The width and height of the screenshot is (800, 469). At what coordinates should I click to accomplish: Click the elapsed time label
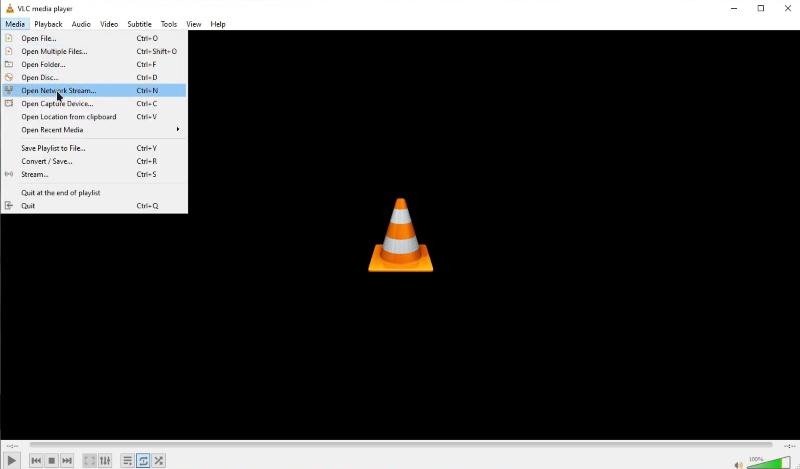pyautogui.click(x=12, y=446)
